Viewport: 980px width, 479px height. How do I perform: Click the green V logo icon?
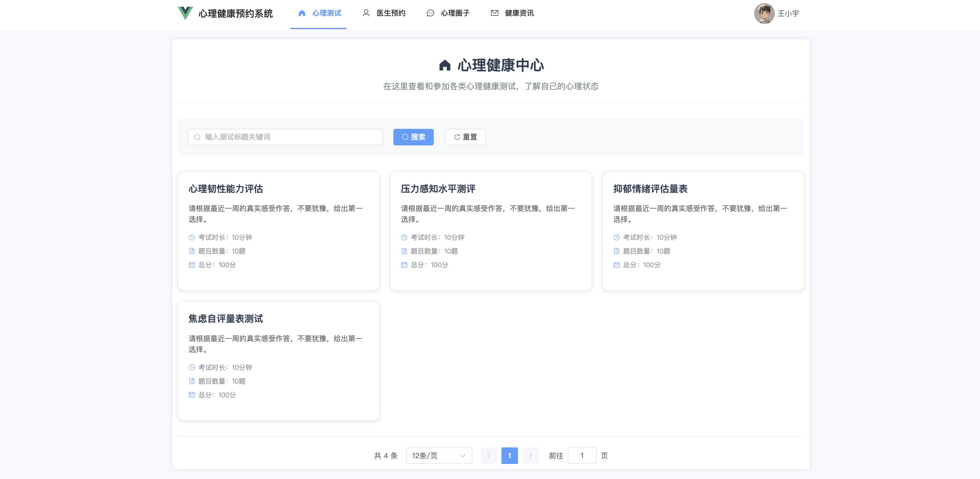pos(185,13)
